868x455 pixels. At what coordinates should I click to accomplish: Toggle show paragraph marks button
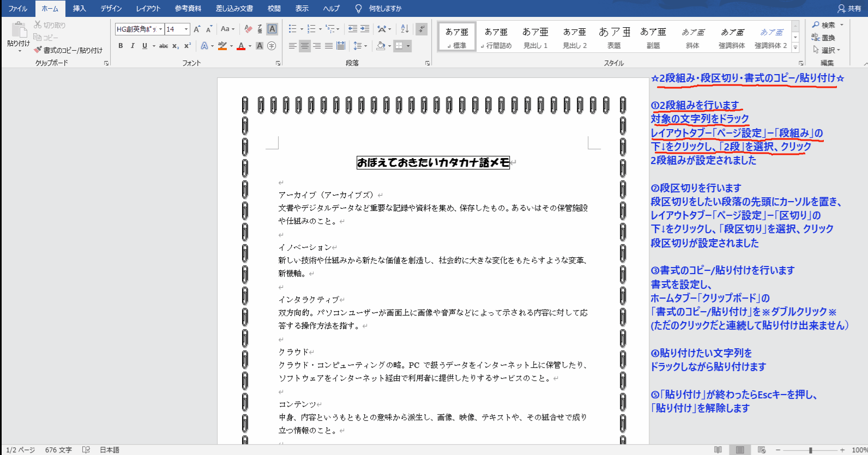click(421, 29)
